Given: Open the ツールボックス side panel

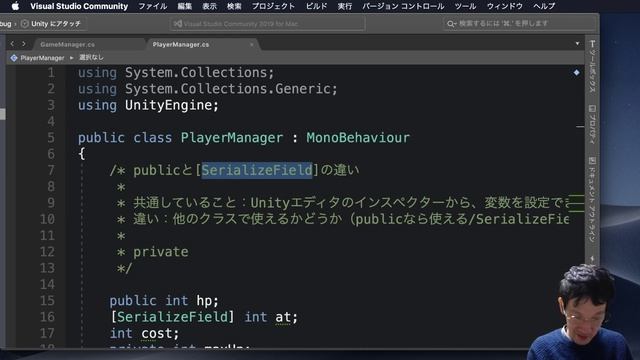Looking at the screenshot, I should pyautogui.click(x=592, y=67).
